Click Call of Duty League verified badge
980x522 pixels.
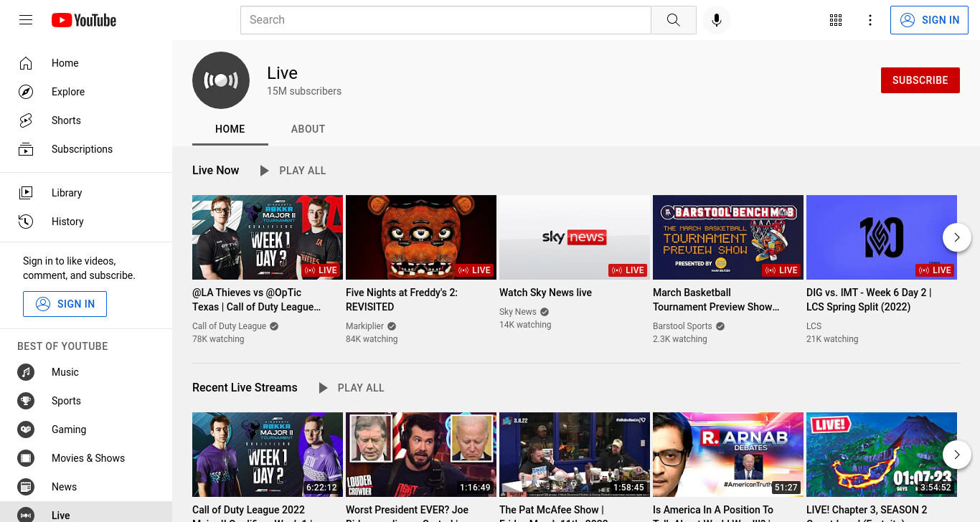274,326
